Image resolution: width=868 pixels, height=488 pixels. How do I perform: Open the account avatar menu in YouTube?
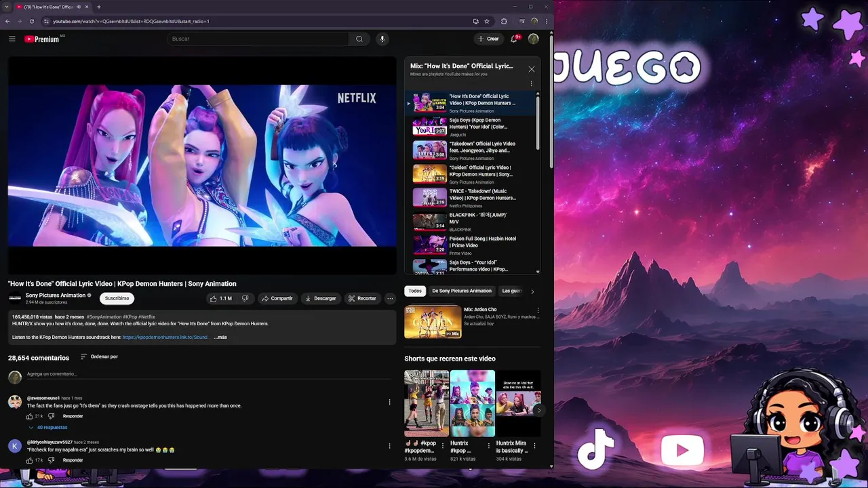pos(534,39)
